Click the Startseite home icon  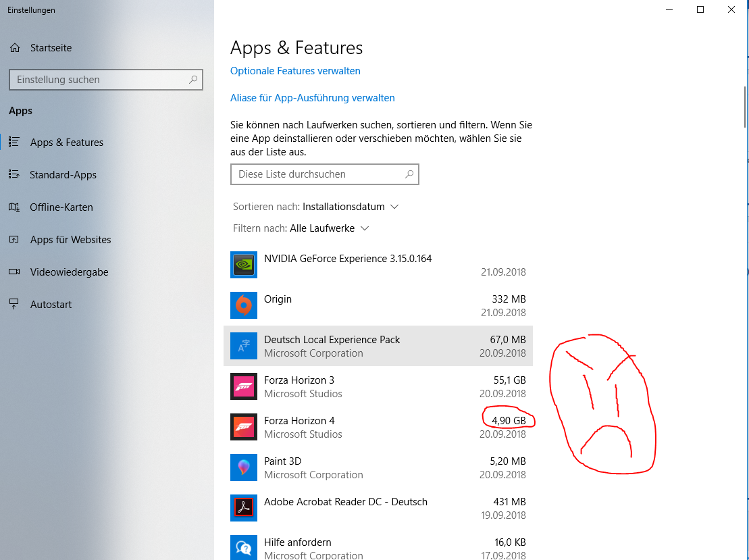[x=15, y=48]
